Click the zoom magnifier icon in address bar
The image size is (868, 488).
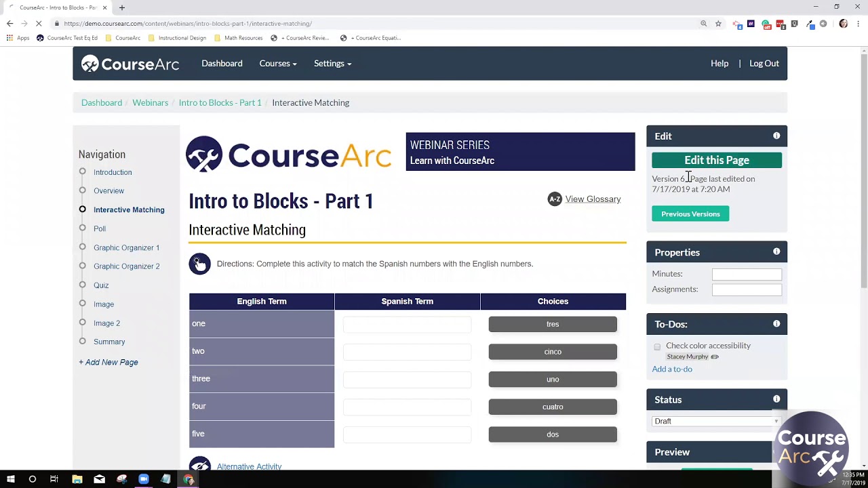[704, 24]
